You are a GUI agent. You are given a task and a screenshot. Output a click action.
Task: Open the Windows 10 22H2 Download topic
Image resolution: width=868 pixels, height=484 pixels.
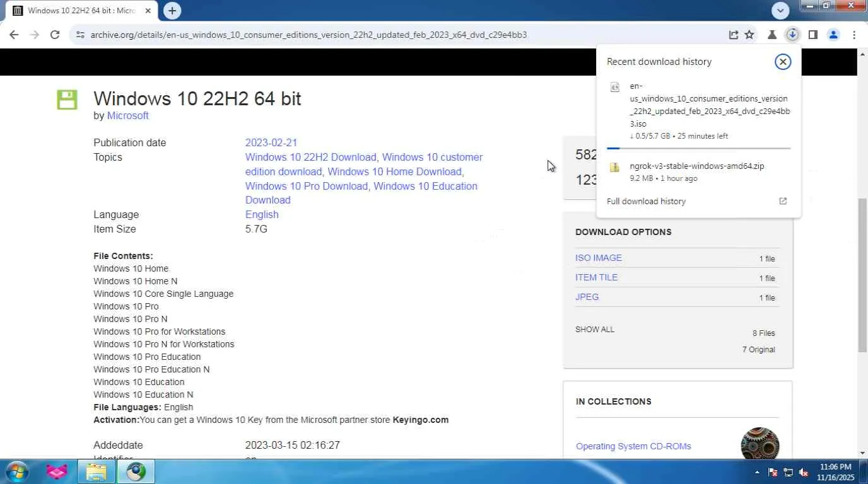coord(311,158)
